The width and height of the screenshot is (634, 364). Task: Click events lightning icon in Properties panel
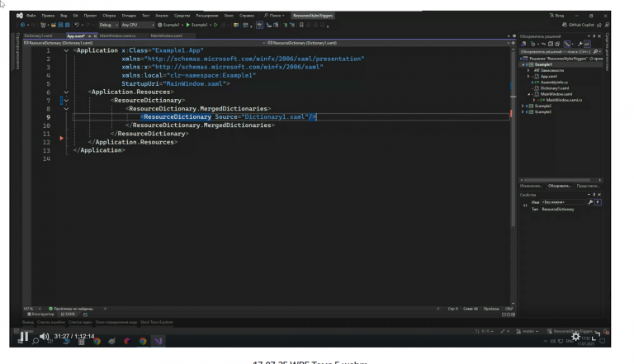click(x=598, y=202)
